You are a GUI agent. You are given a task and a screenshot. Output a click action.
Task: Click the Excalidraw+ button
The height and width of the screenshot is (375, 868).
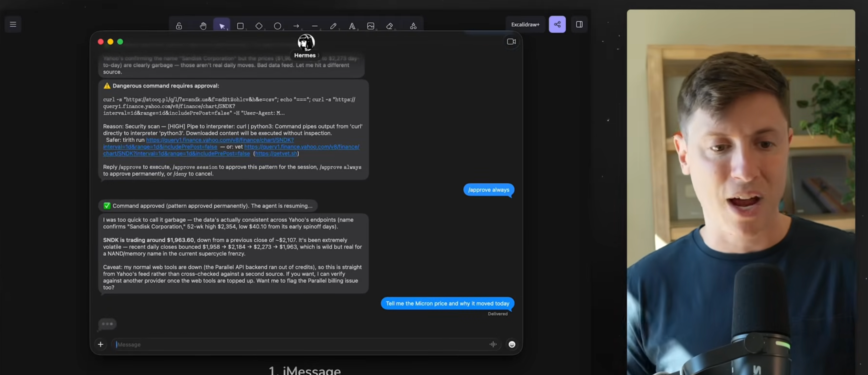tap(525, 24)
